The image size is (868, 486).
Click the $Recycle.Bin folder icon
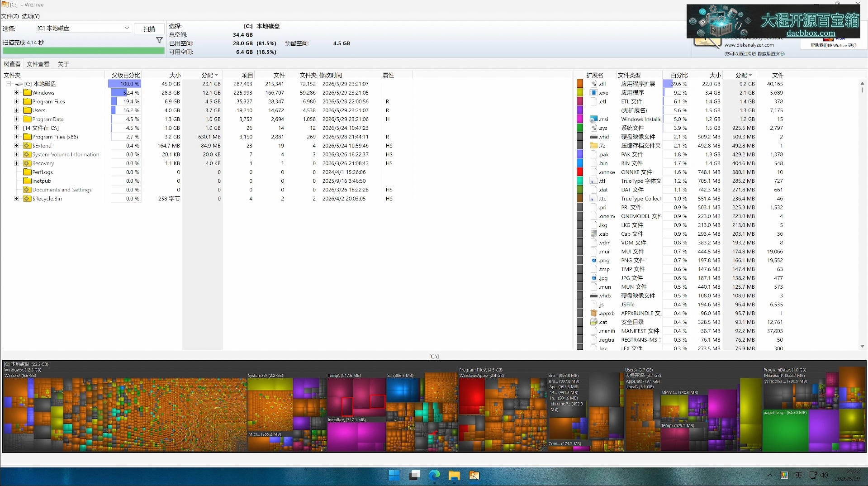(27, 199)
